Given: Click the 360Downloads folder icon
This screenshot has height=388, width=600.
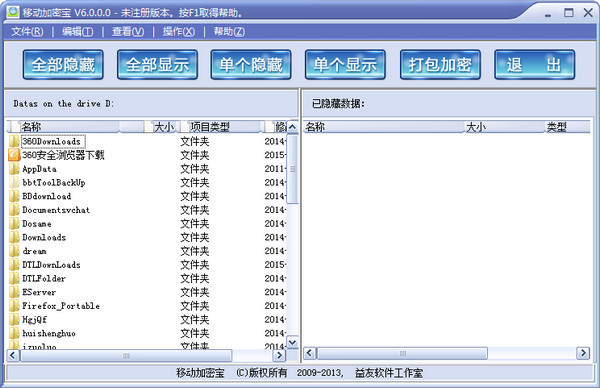Looking at the screenshot, I should coord(14,141).
